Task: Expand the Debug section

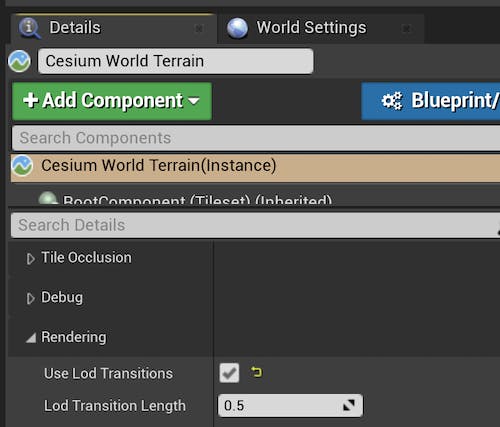Action: pyautogui.click(x=31, y=298)
